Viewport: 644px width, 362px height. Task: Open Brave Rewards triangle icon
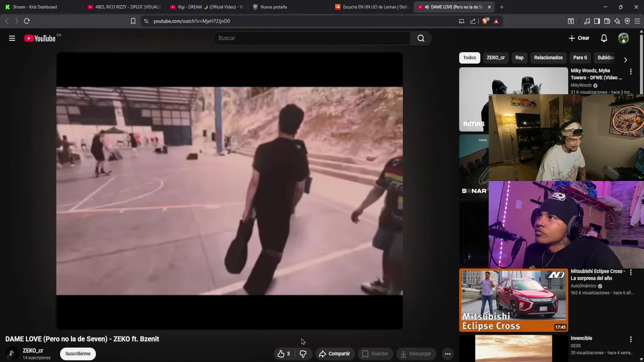496,21
